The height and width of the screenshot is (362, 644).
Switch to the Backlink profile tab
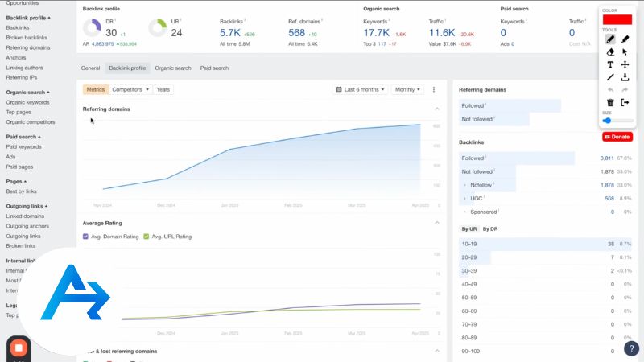click(x=127, y=68)
